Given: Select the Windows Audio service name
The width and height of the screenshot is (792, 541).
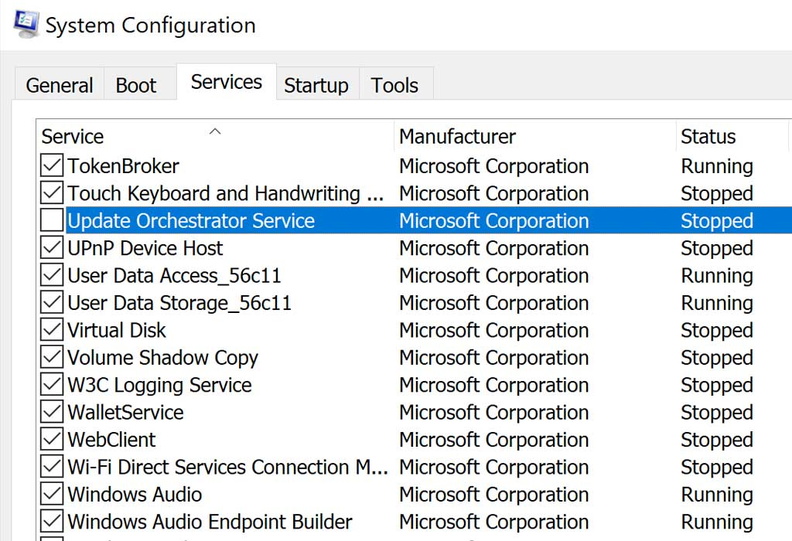Looking at the screenshot, I should 135,494.
